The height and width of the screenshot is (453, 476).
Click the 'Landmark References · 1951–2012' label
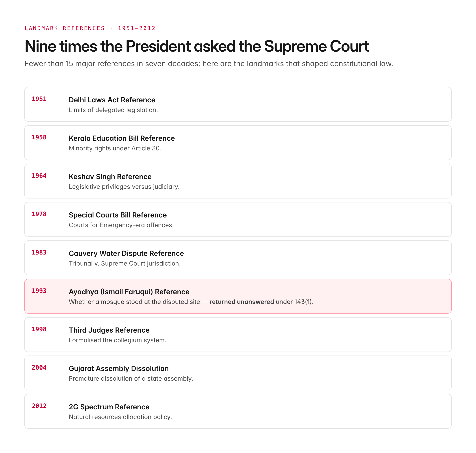(90, 28)
